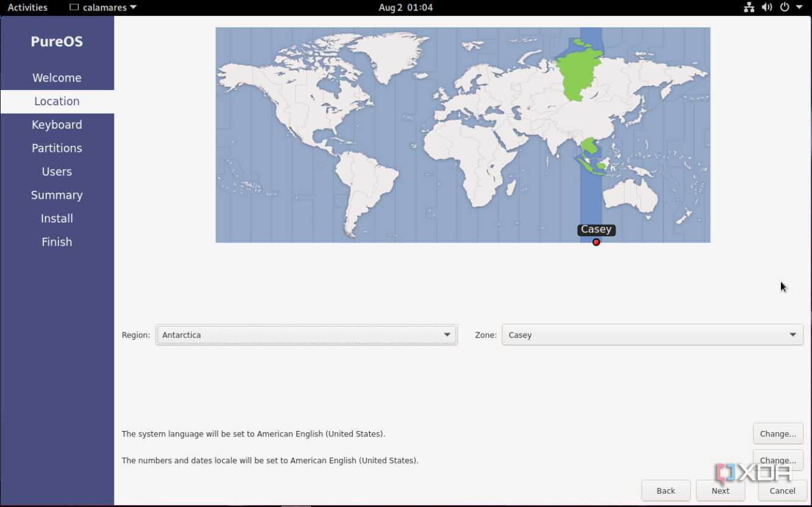Click the numbers and dates locale text
The image size is (812, 507).
(270, 460)
